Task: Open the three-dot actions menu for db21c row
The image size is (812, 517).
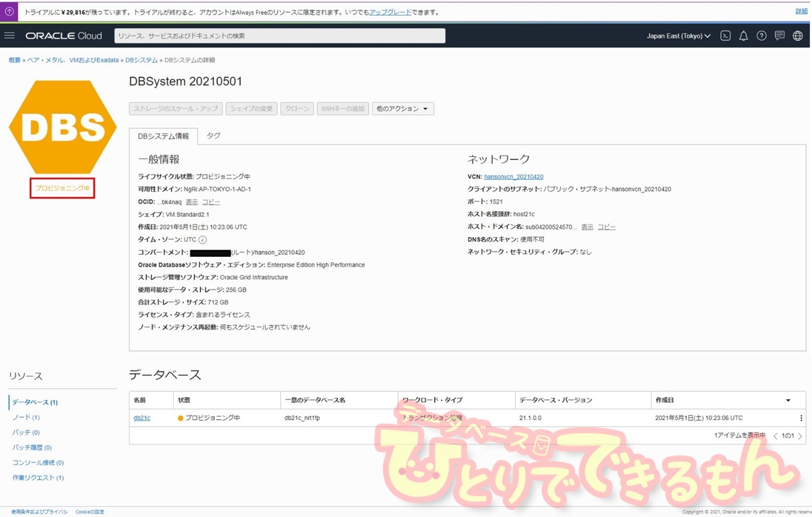Action: pyautogui.click(x=801, y=418)
